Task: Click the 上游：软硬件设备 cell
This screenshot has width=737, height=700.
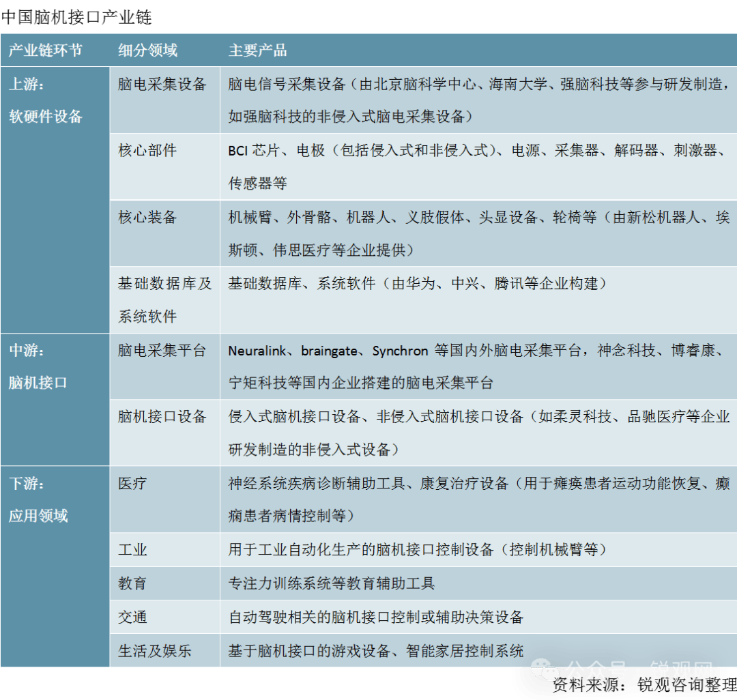Action: tap(46, 100)
